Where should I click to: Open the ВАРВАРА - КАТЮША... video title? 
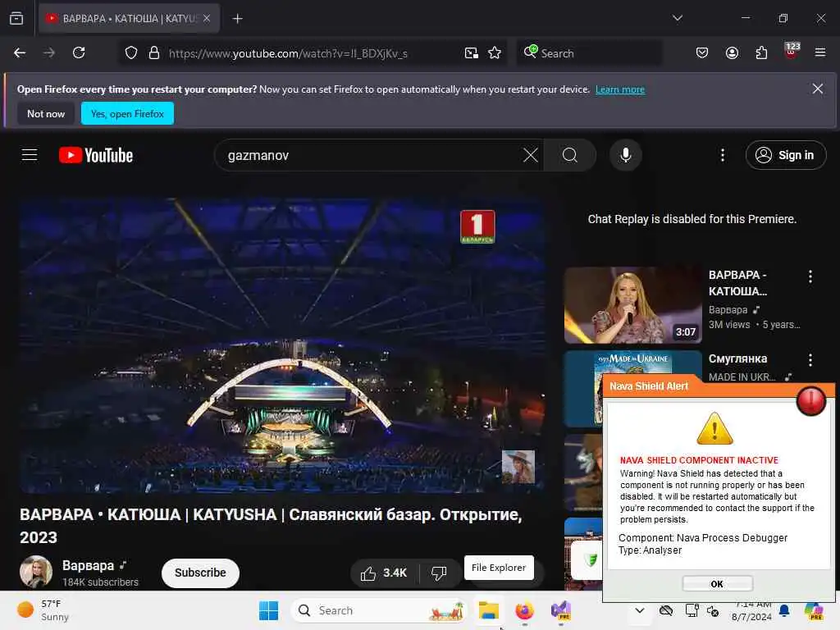[737, 283]
